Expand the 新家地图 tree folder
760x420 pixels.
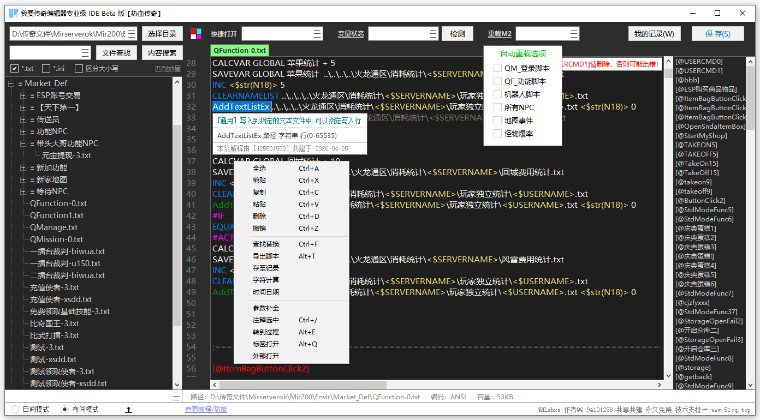pyautogui.click(x=22, y=180)
